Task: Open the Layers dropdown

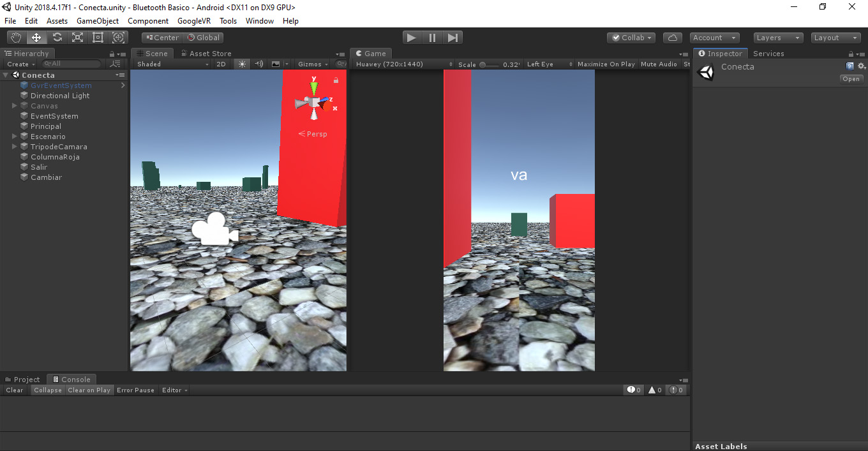Action: point(777,38)
